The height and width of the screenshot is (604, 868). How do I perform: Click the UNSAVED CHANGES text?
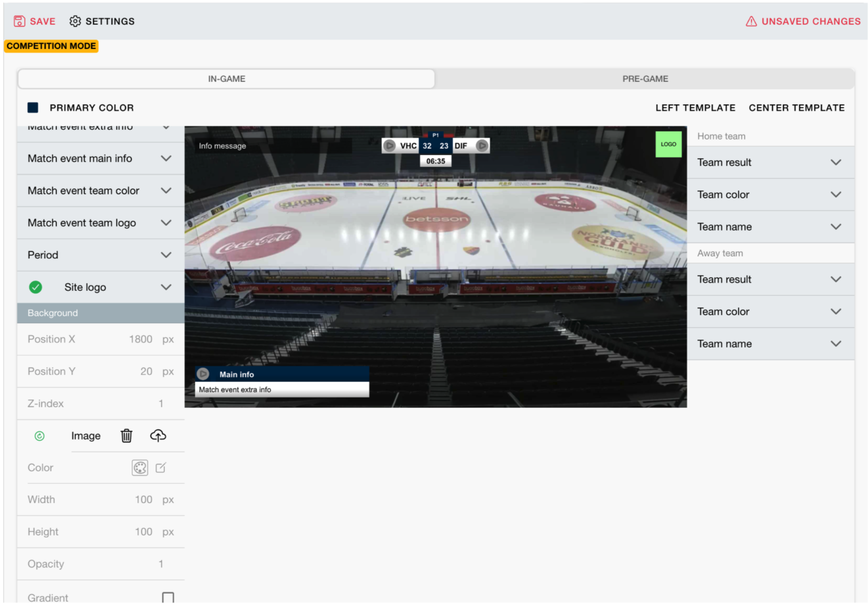811,21
